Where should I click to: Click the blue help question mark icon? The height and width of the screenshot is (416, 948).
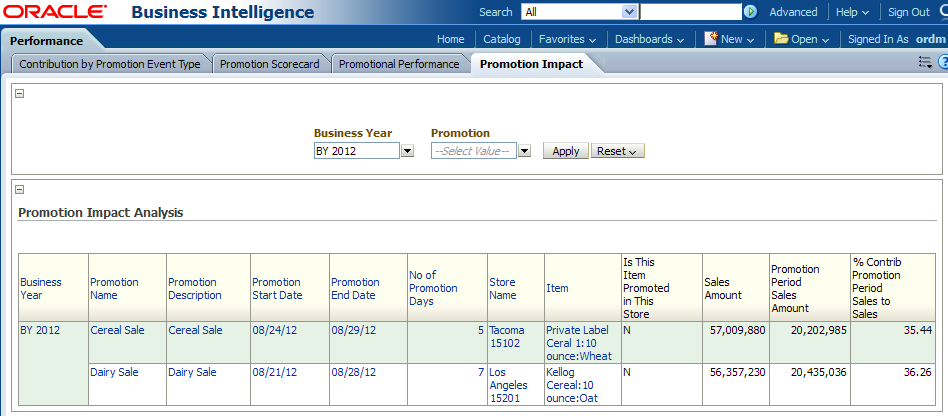click(x=943, y=63)
